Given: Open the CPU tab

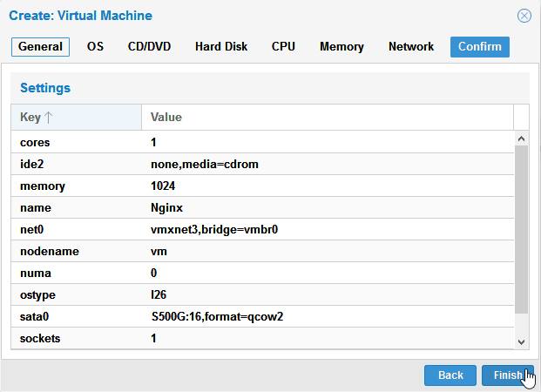Looking at the screenshot, I should point(283,47).
